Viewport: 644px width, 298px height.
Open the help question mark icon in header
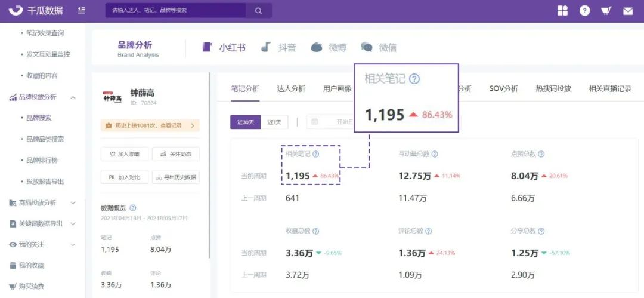(x=584, y=11)
